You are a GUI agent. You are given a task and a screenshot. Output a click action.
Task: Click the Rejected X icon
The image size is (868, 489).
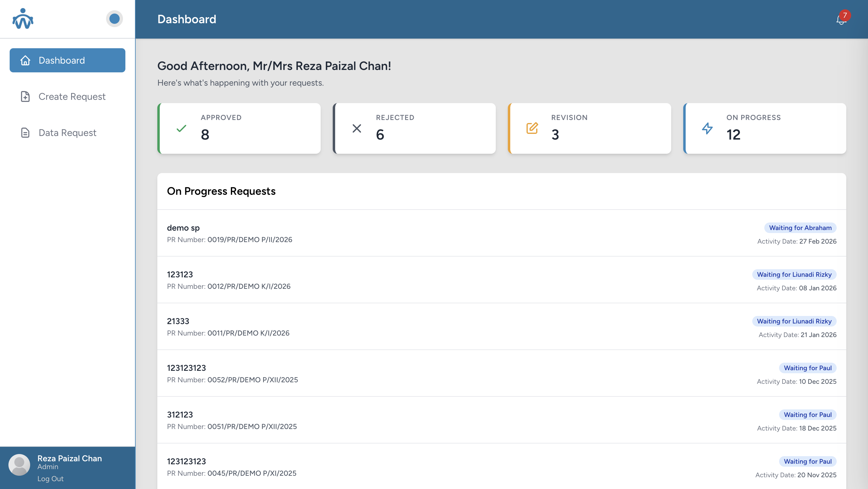click(357, 128)
